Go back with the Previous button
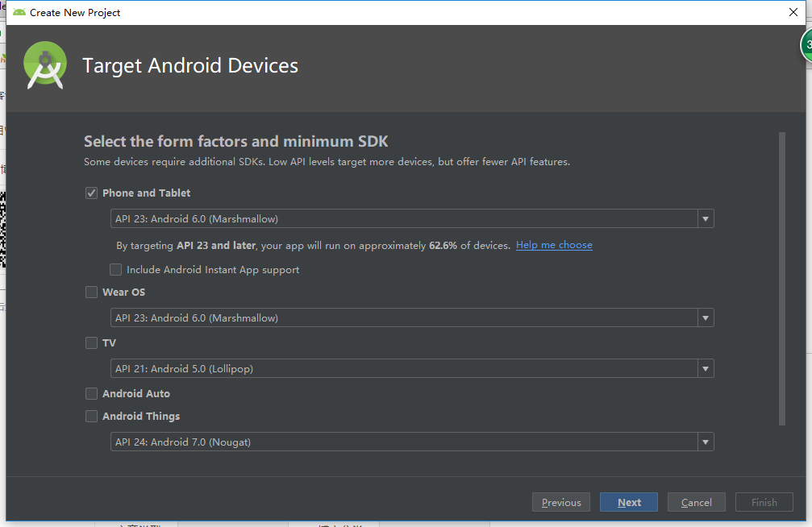The width and height of the screenshot is (812, 527). 561,502
